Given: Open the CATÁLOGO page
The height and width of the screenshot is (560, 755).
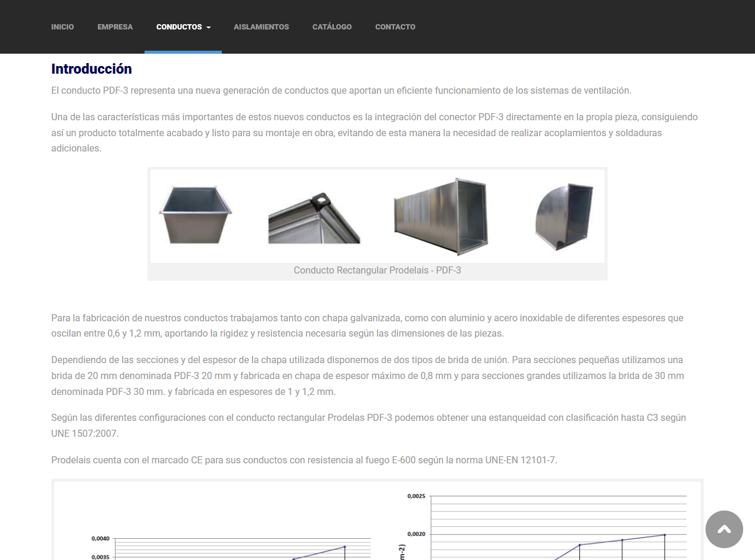Looking at the screenshot, I should (x=332, y=27).
